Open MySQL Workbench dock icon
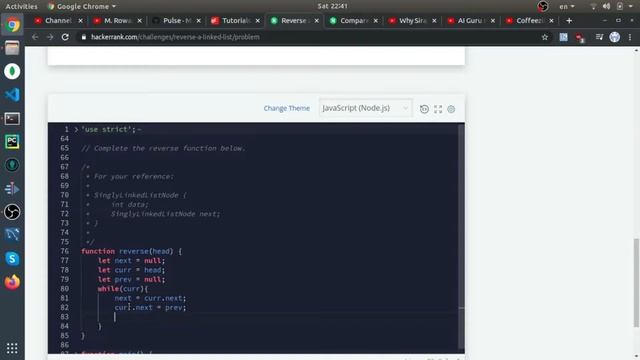Image resolution: width=640 pixels, height=360 pixels. (x=12, y=235)
